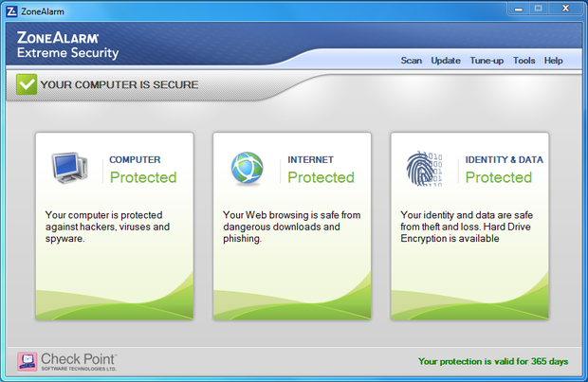The width and height of the screenshot is (588, 382).
Task: Open the Tune-up menu
Action: click(x=487, y=61)
